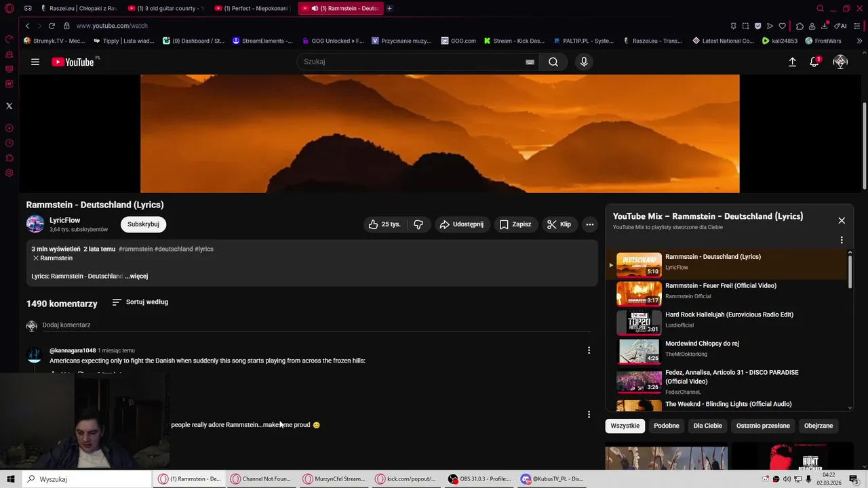
Task: Open the YouTube upload/create icon
Action: click(792, 62)
